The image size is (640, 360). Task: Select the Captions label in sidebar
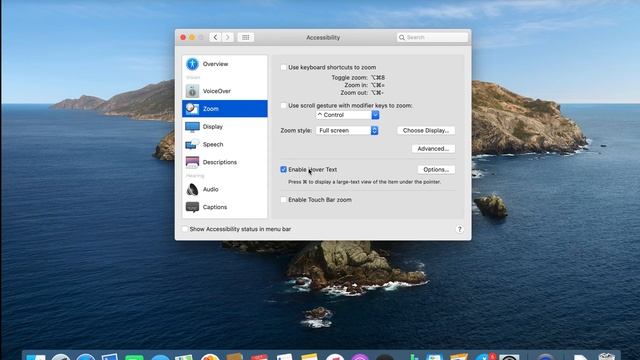tap(215, 207)
